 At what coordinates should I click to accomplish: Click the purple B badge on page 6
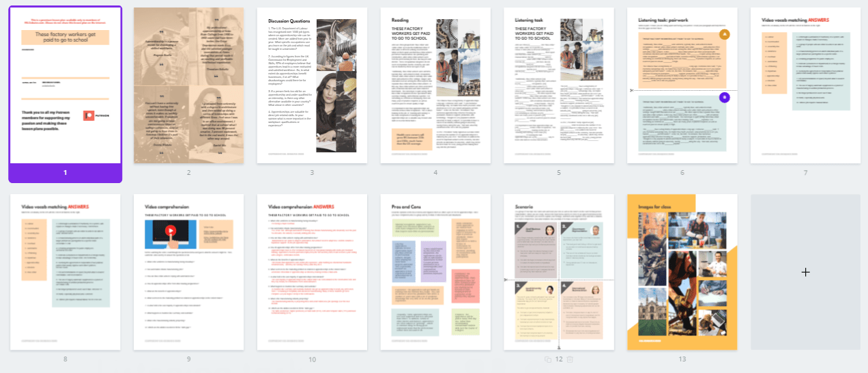[x=725, y=98]
